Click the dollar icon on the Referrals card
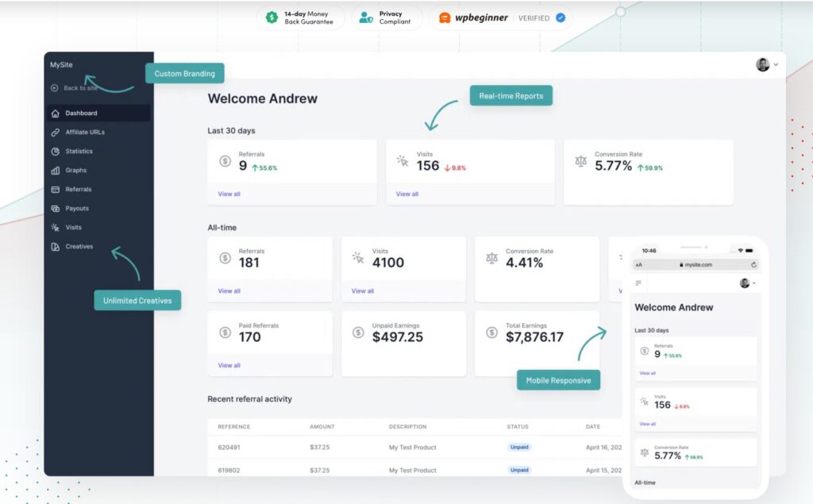813x504 pixels. click(224, 161)
